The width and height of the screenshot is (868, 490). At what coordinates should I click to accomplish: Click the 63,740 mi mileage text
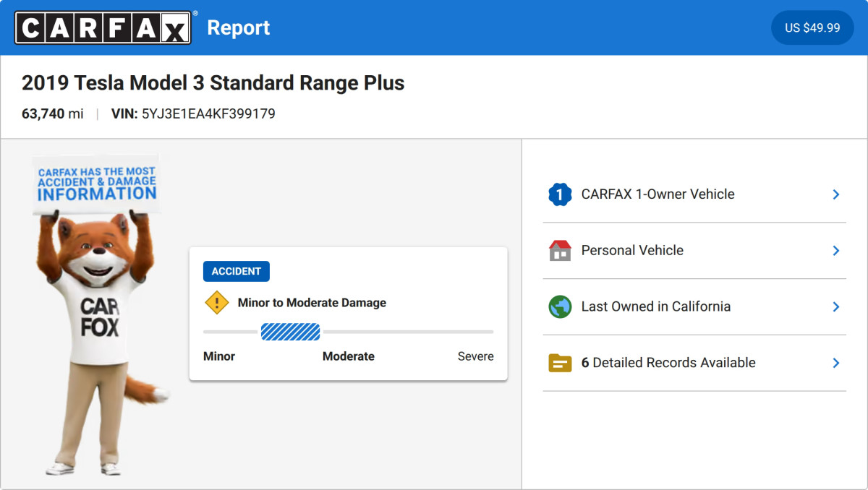click(53, 114)
